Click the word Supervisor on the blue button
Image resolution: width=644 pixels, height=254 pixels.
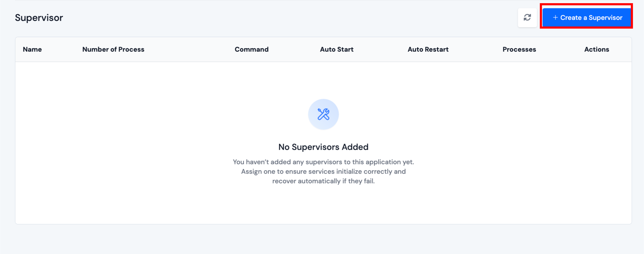point(605,18)
